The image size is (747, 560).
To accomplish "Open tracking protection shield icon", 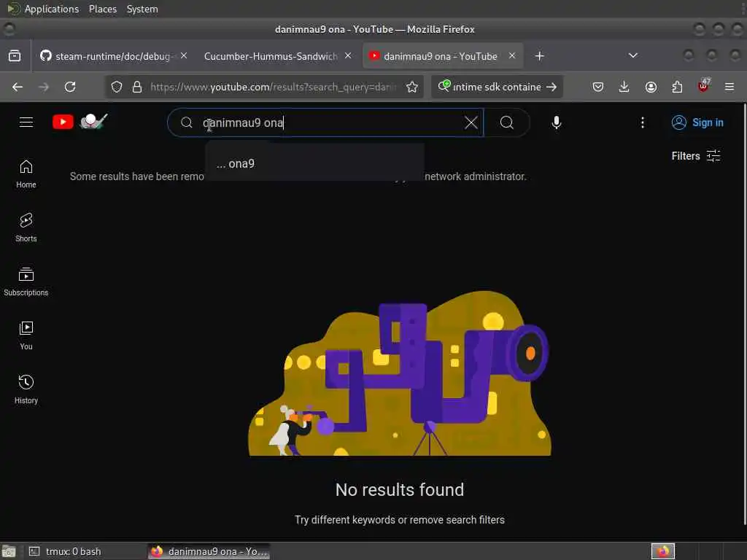I will [x=117, y=87].
